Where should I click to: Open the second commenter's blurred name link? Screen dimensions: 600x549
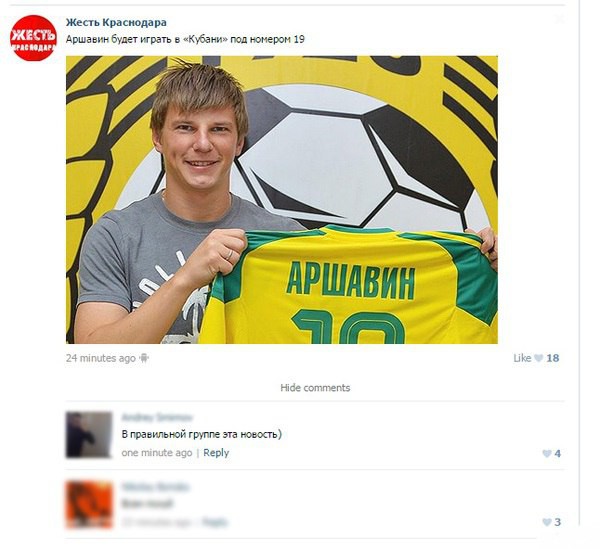point(155,487)
